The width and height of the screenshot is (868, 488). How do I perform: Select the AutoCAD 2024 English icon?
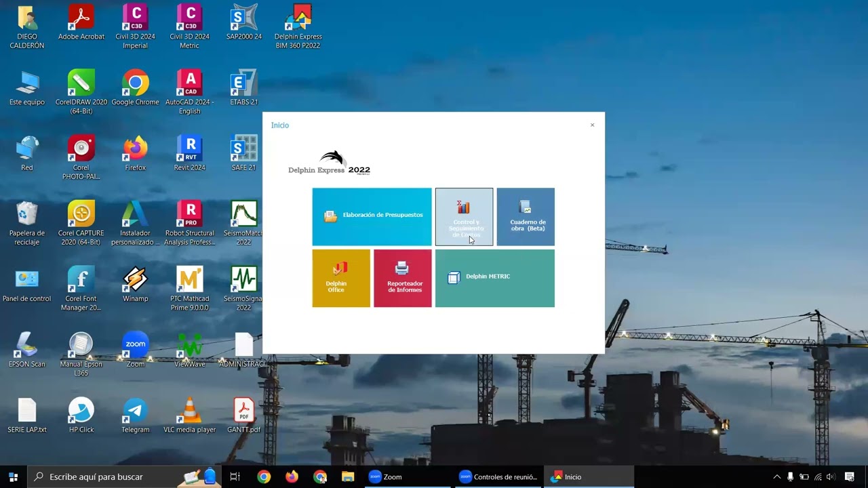pyautogui.click(x=190, y=92)
